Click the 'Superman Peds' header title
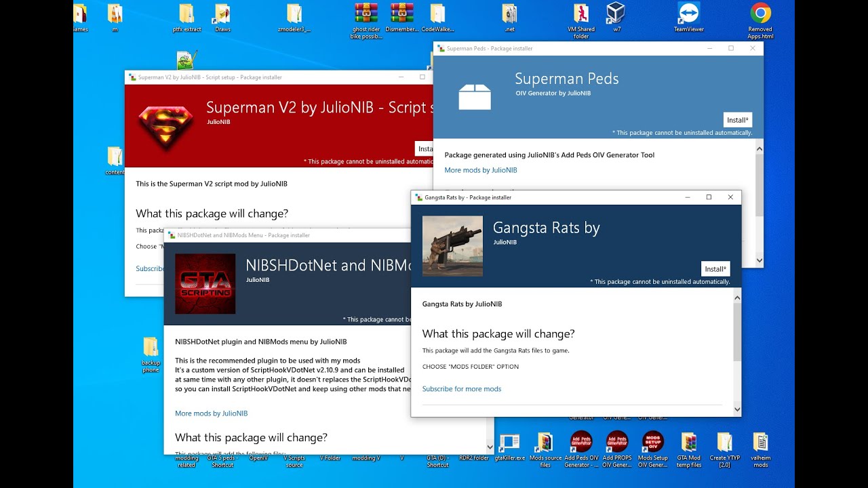Screen dimensions: 868x488 (x=567, y=79)
